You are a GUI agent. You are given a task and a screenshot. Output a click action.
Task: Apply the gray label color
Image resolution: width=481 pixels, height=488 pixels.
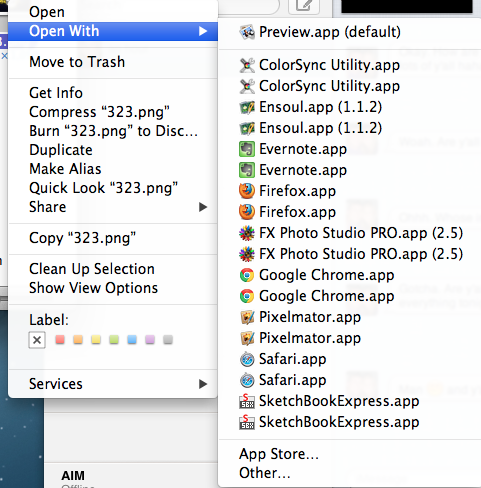click(x=168, y=340)
